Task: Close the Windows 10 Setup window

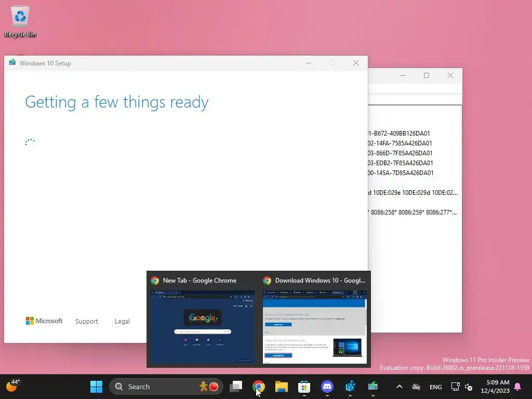Action: point(356,63)
